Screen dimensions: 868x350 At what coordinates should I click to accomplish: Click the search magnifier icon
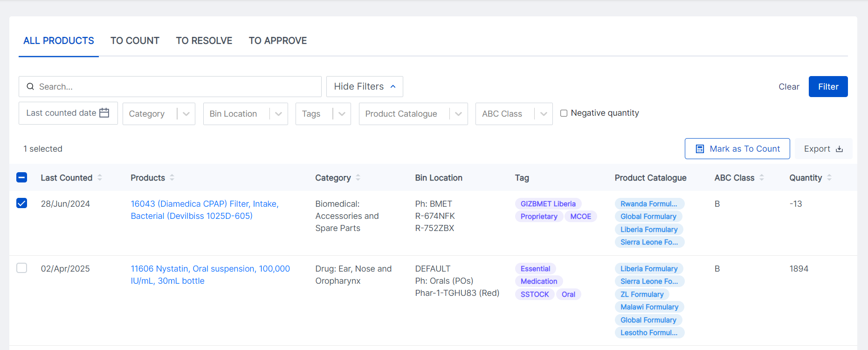(30, 87)
